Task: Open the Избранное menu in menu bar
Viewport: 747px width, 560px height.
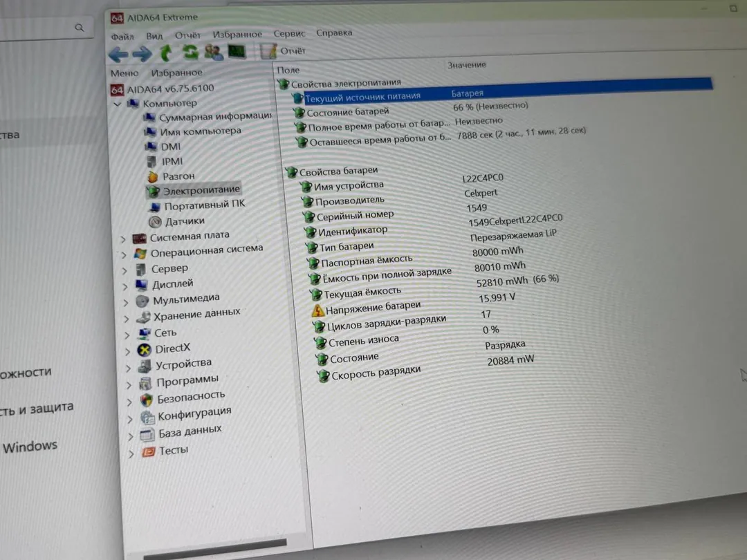Action: coord(237,35)
